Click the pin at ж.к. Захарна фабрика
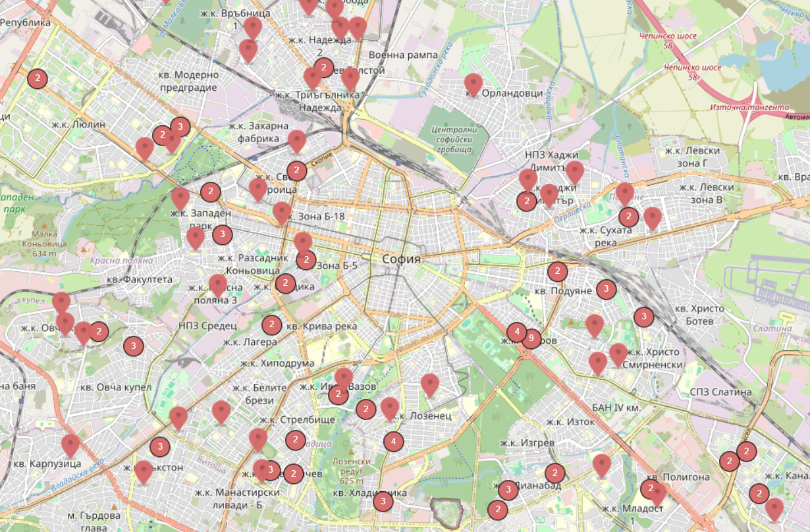The width and height of the screenshot is (810, 532). tap(297, 141)
